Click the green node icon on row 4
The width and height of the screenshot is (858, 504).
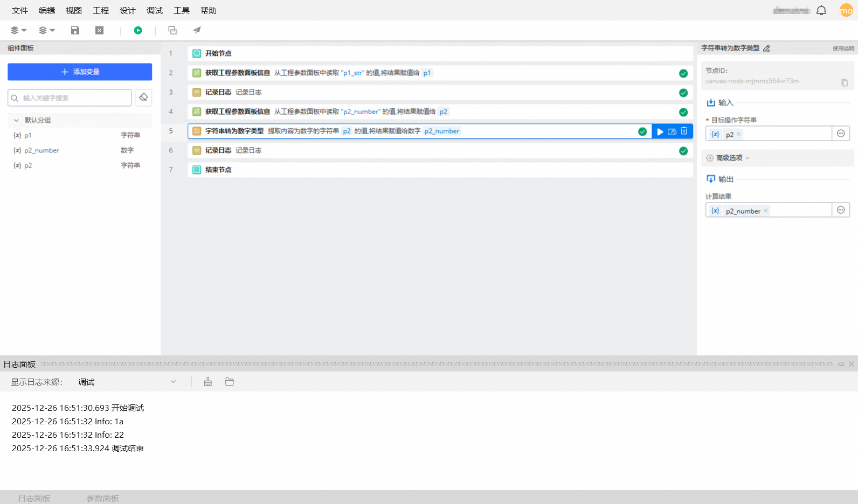click(197, 111)
